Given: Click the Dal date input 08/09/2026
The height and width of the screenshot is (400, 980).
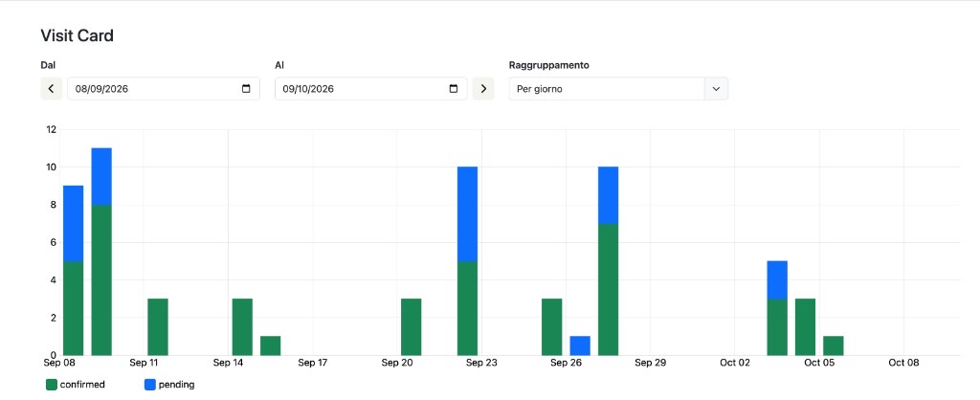Looking at the screenshot, I should pyautogui.click(x=164, y=89).
